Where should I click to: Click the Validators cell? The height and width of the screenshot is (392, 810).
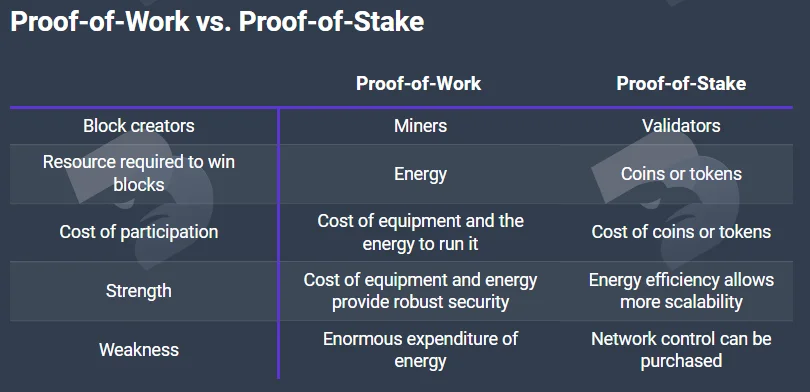tap(681, 126)
